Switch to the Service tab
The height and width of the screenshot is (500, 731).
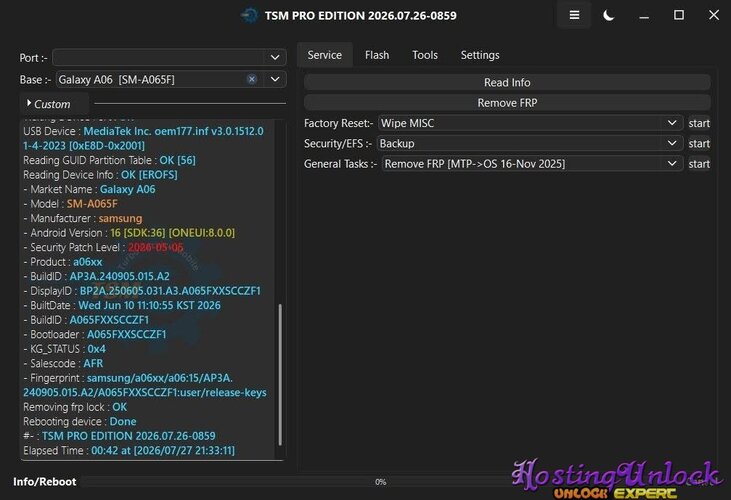point(324,55)
